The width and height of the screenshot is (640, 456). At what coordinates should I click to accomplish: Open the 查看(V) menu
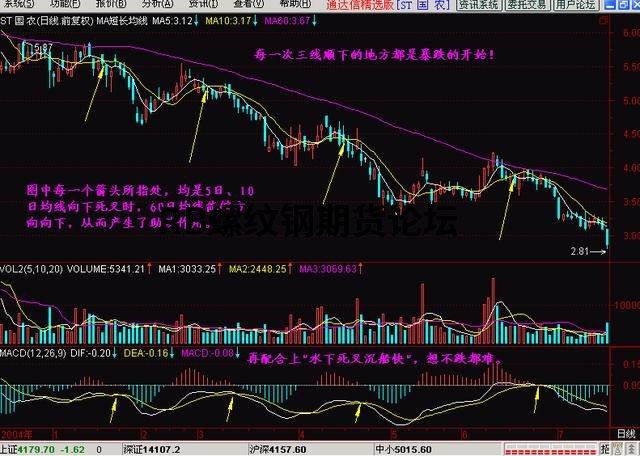point(249,4)
